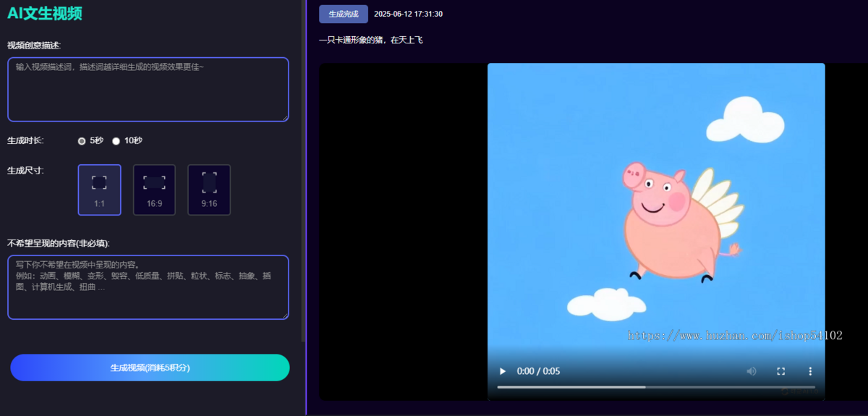The image size is (868, 416).
Task: Focus the unwanted content text area
Action: coord(148,287)
